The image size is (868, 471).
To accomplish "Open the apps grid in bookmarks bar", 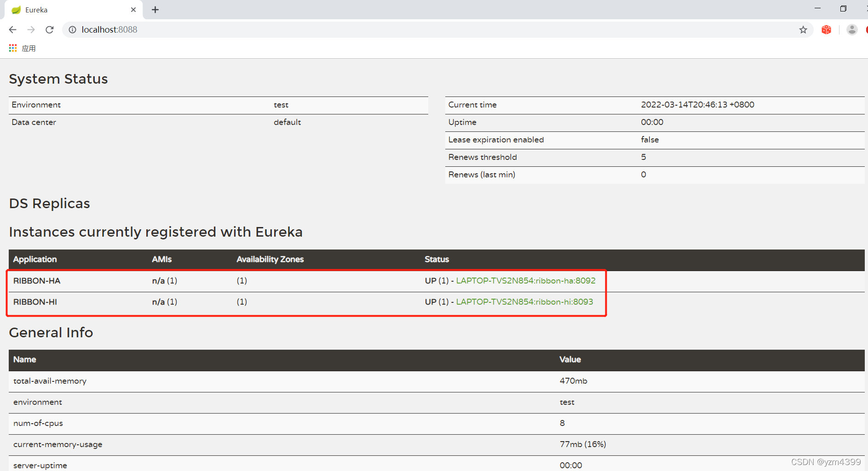I will 13,48.
